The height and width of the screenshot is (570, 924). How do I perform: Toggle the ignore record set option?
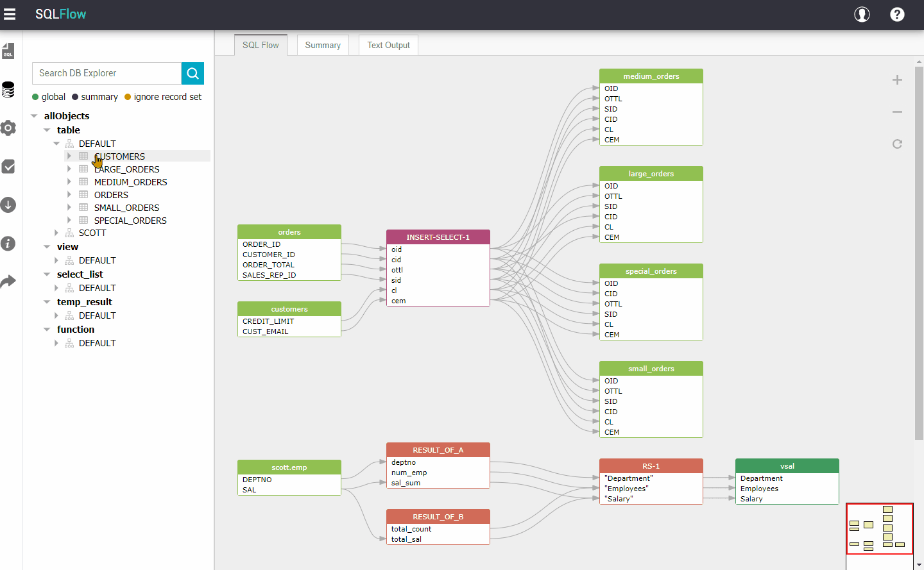163,97
